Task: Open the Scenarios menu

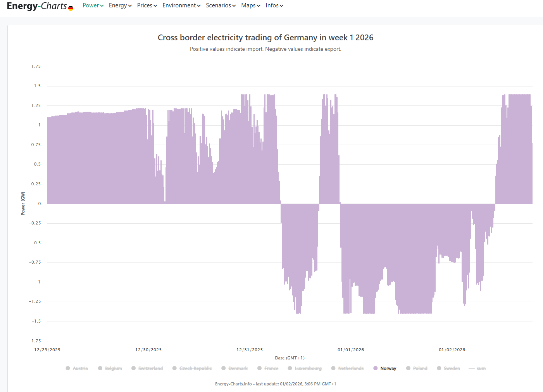Action: (221, 5)
